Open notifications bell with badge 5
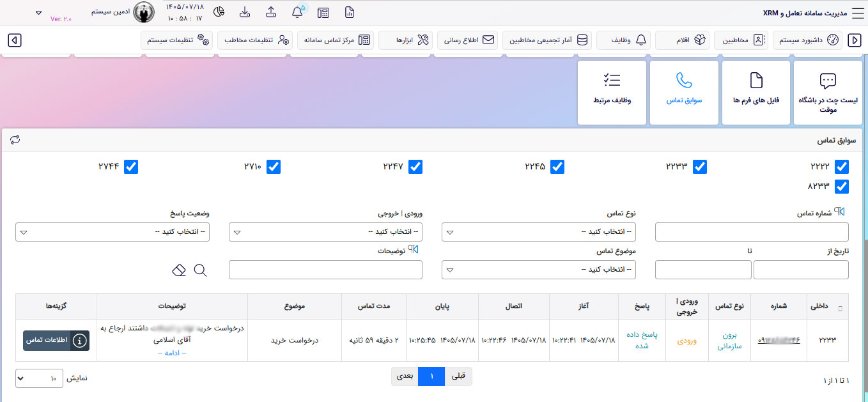The width and height of the screenshot is (868, 402). tap(297, 12)
